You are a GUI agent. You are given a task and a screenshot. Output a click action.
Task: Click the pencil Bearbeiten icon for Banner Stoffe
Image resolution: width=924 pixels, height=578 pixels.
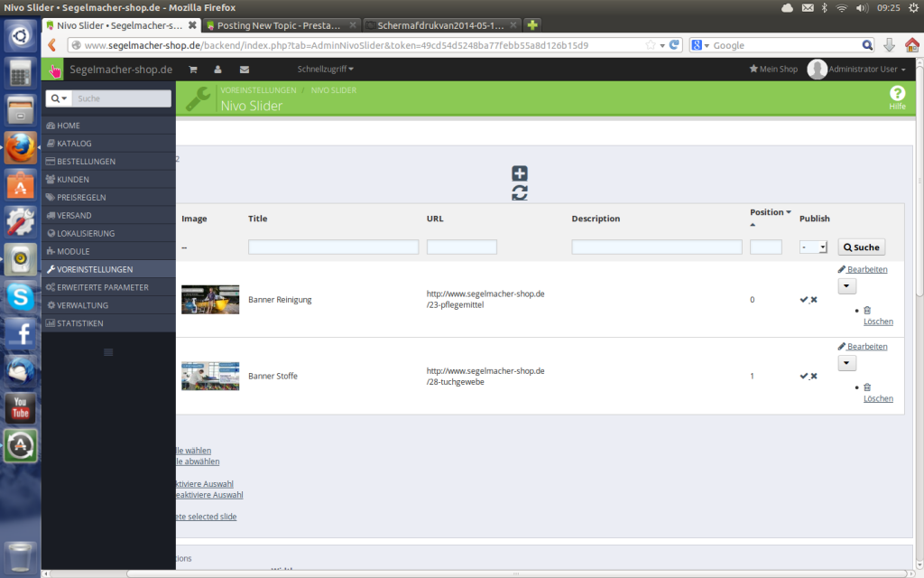[840, 345]
